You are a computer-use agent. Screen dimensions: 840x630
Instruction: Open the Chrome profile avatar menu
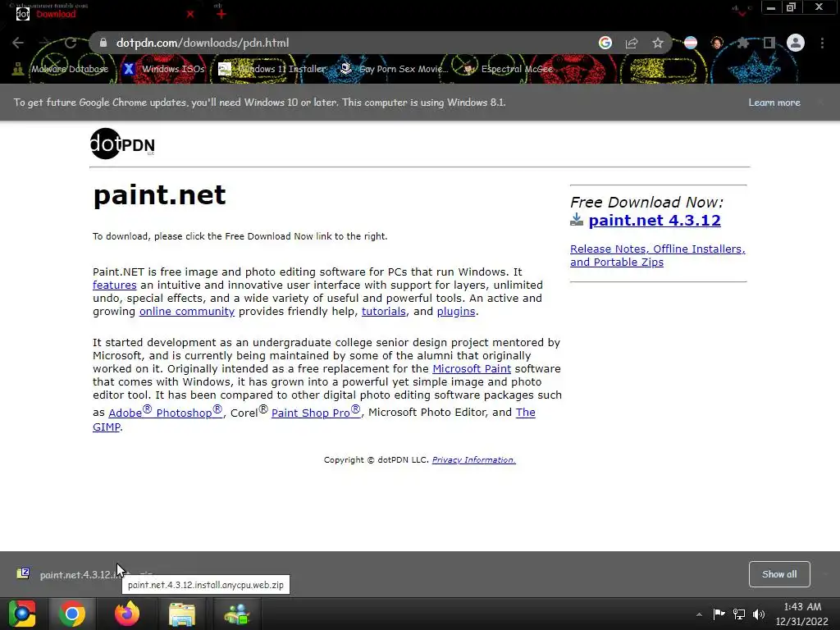click(796, 43)
